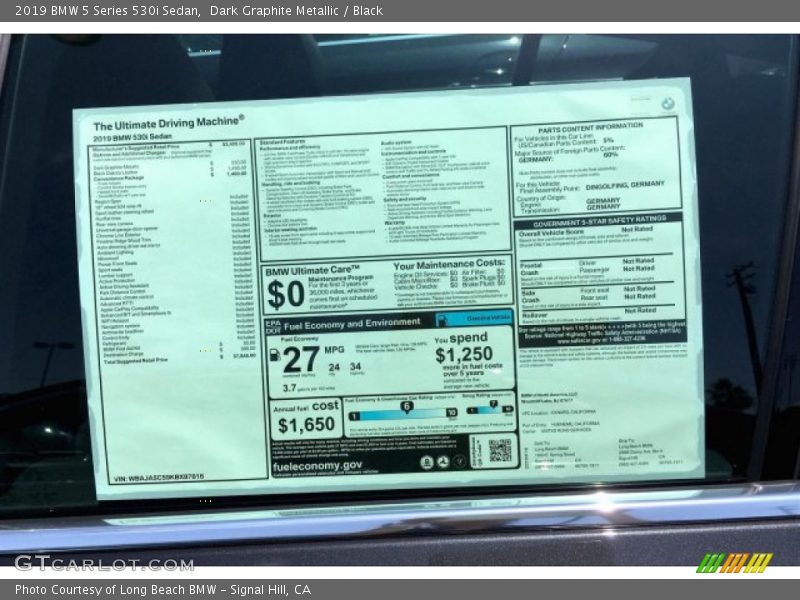Select the Fuel Economy rating marker at 6
This screenshot has width=800, height=600.
[406, 406]
